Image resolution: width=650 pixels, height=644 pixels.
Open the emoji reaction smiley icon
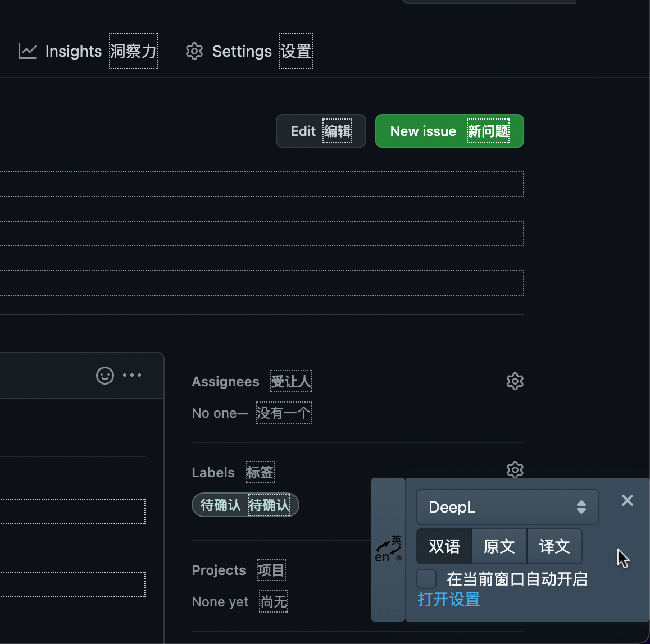[104, 376]
